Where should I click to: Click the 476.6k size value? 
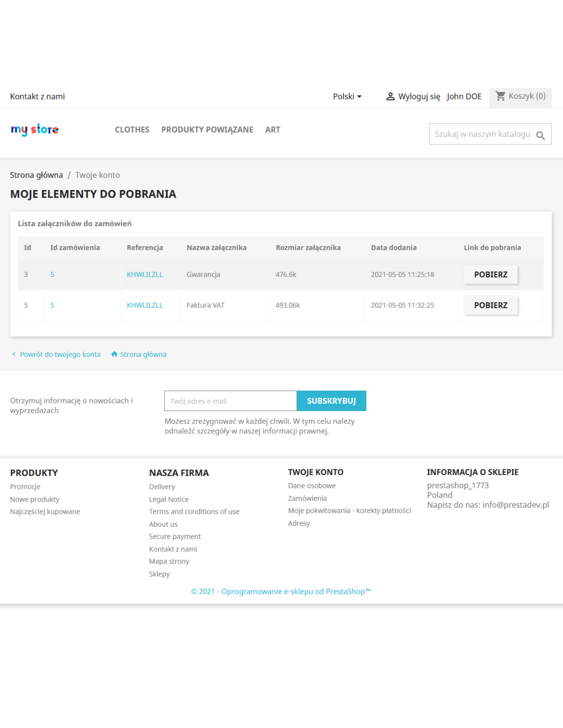click(x=286, y=274)
